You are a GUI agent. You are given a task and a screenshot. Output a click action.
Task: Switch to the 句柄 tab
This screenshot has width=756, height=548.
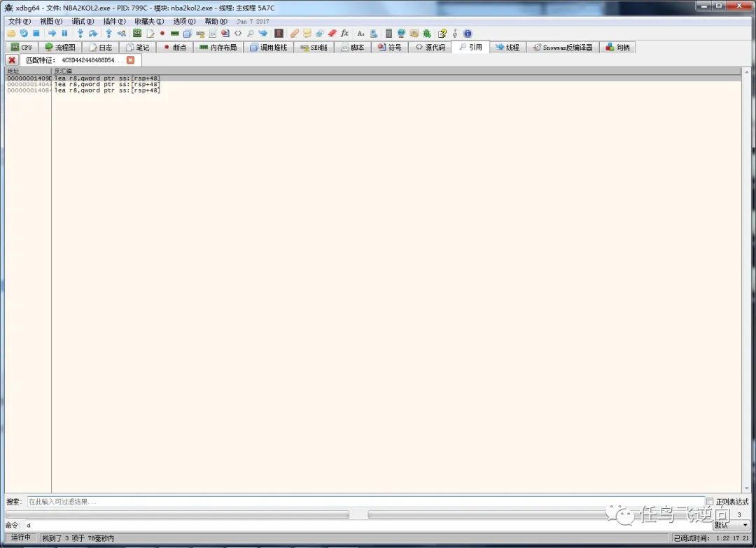pos(618,47)
